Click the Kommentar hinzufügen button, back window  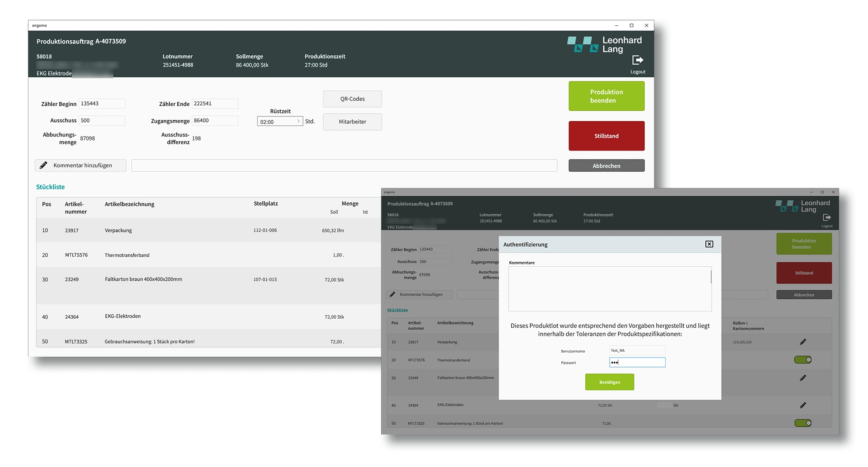click(81, 165)
